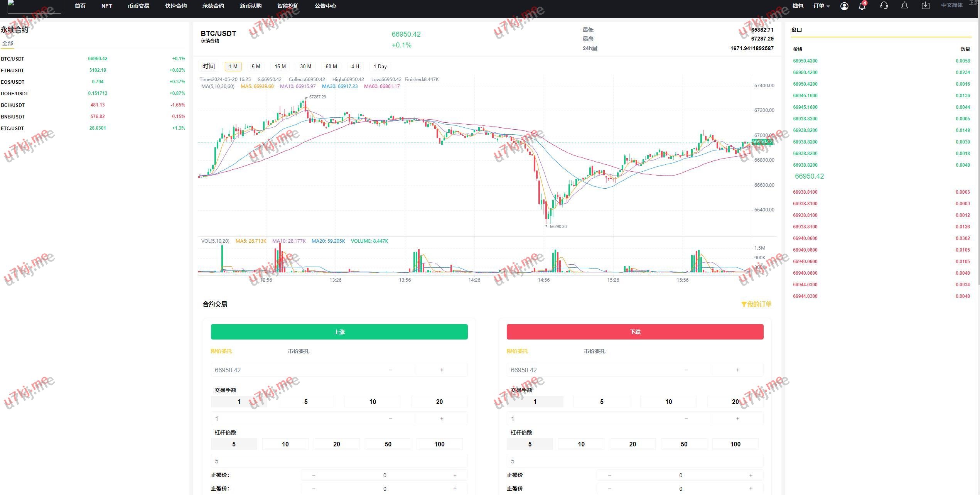980x495 pixels.
Task: Switch chart interval to 15 M
Action: pos(280,66)
